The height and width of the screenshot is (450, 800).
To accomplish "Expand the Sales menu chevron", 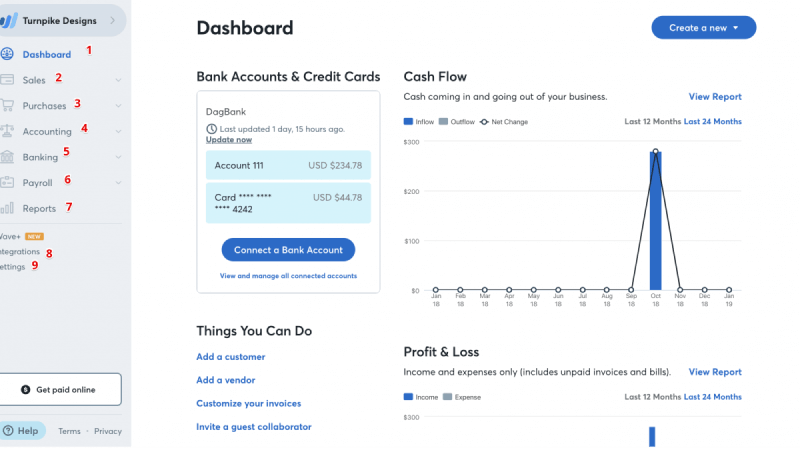I will pos(118,80).
